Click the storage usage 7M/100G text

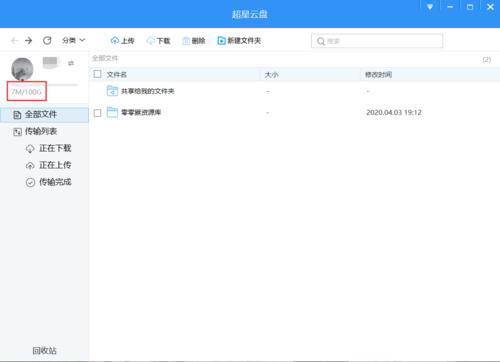[x=26, y=92]
